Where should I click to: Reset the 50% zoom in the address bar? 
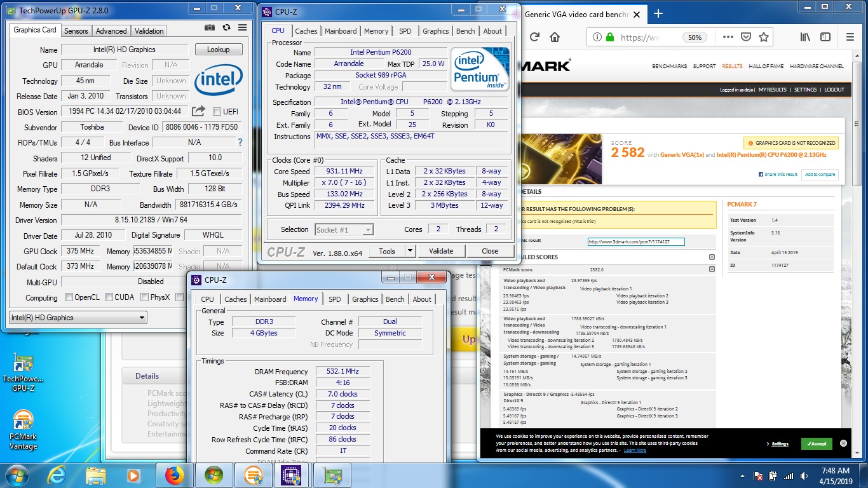point(695,37)
